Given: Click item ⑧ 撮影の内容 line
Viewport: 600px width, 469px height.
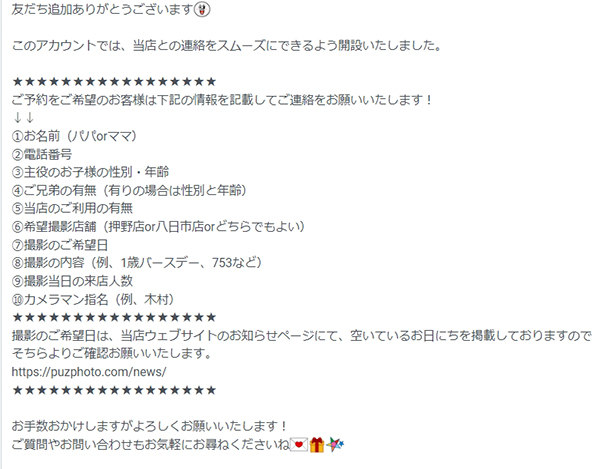Looking at the screenshot, I should point(137,263).
